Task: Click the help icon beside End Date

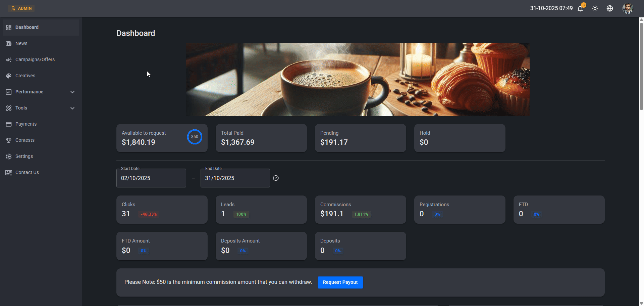Action: point(276,178)
